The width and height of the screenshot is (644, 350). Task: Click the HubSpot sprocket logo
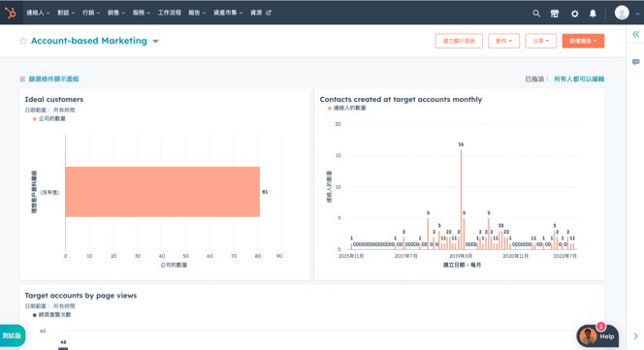(11, 13)
